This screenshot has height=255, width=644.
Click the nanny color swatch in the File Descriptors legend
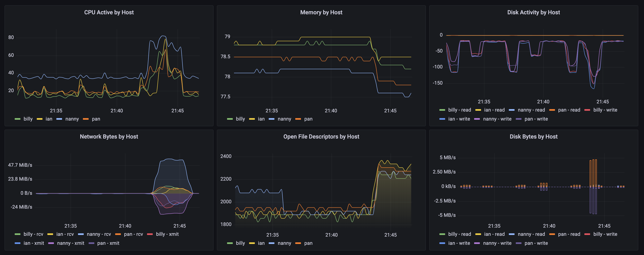272,243
